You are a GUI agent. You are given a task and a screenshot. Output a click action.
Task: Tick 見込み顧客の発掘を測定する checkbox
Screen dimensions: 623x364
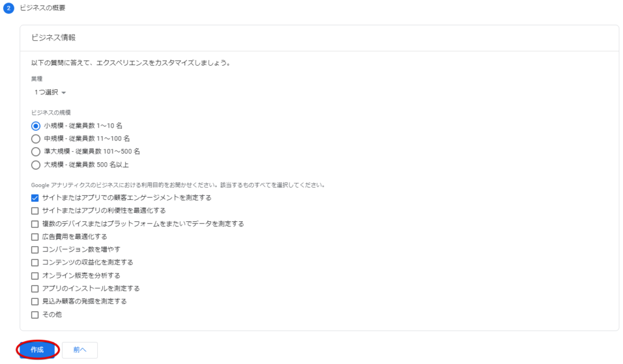tap(35, 301)
